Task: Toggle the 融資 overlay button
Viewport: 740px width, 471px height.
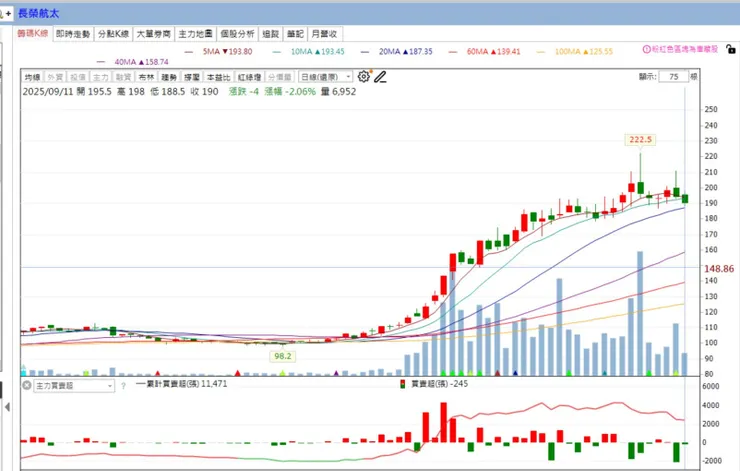Action: click(x=123, y=77)
